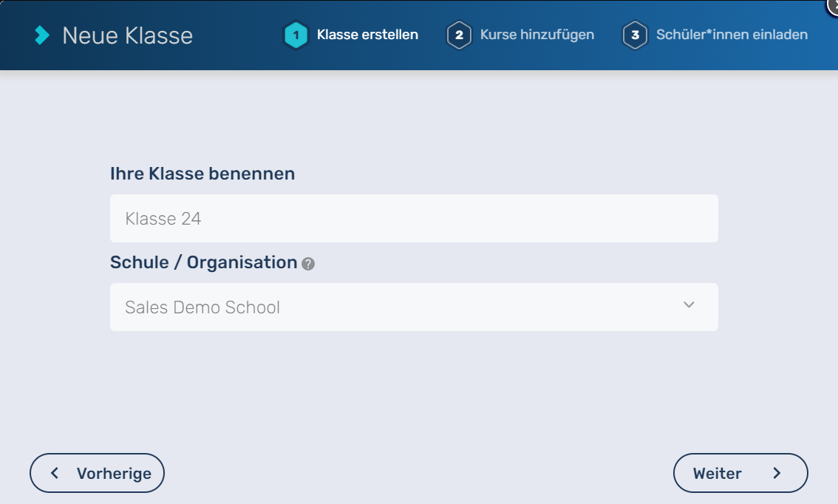Click the Neue Klasse heading text
Screen dimensions: 838x504
[127, 35]
